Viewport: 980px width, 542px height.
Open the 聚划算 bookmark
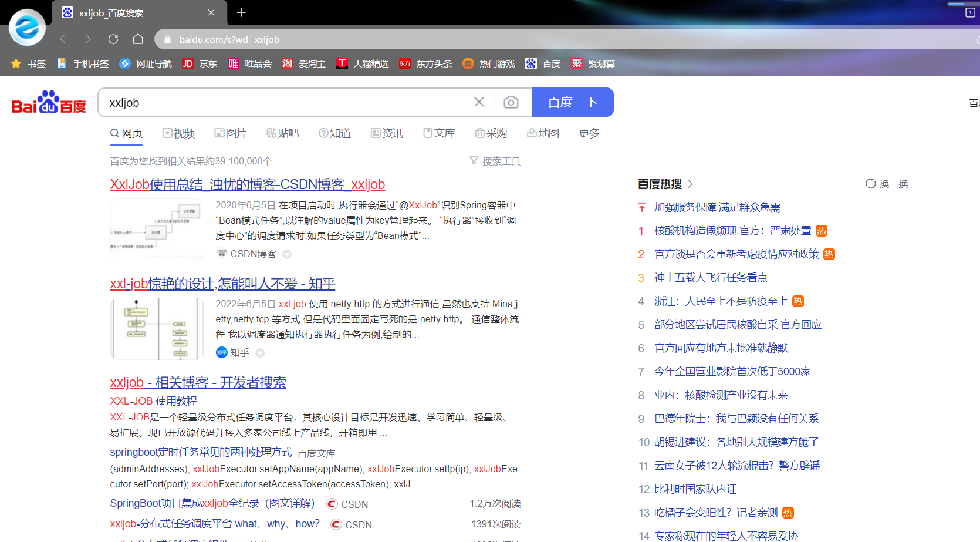[593, 63]
